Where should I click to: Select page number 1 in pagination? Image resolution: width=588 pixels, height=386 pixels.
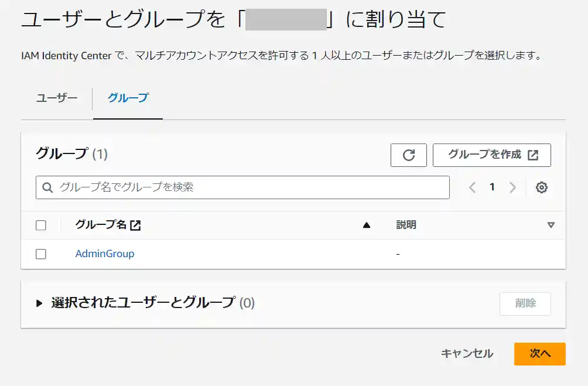click(x=493, y=187)
